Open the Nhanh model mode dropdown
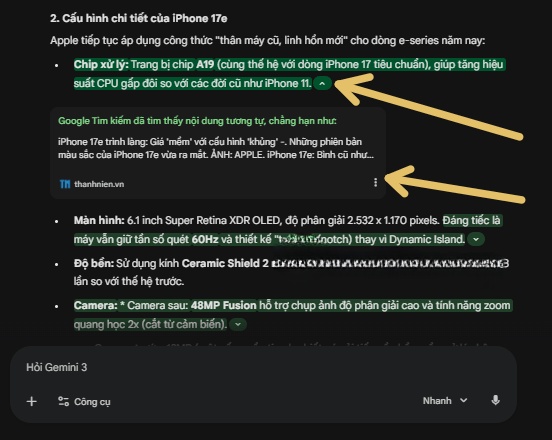The image size is (552, 440). (445, 401)
